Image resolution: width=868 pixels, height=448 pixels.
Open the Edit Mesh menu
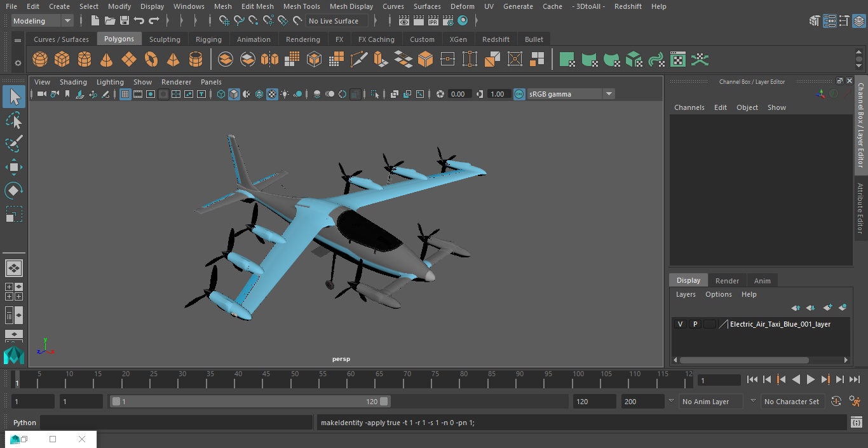click(x=257, y=6)
